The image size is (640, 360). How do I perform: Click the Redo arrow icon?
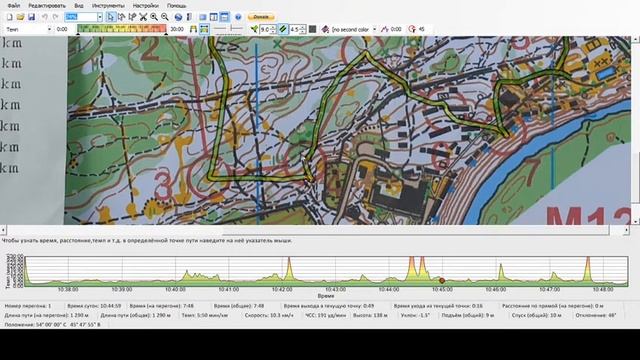tap(56, 17)
